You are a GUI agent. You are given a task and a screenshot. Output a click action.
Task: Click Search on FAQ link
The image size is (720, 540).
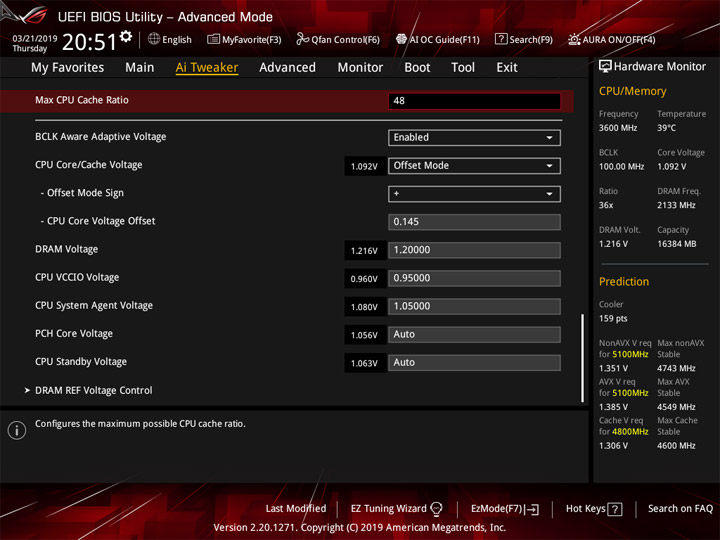coord(680,509)
